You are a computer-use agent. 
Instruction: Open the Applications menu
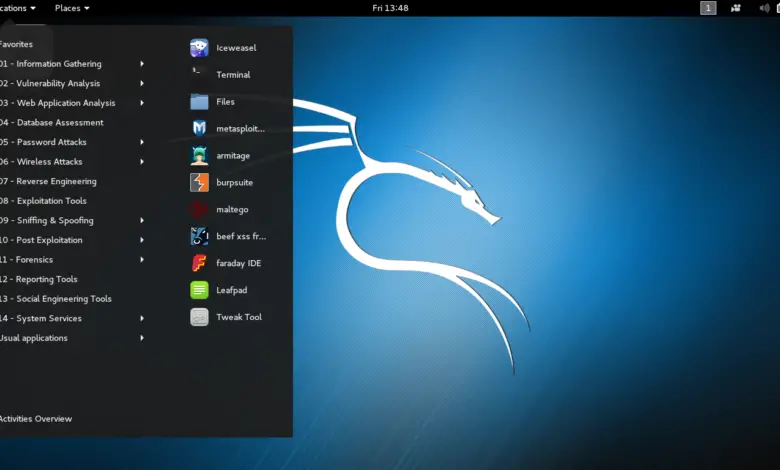(17, 8)
